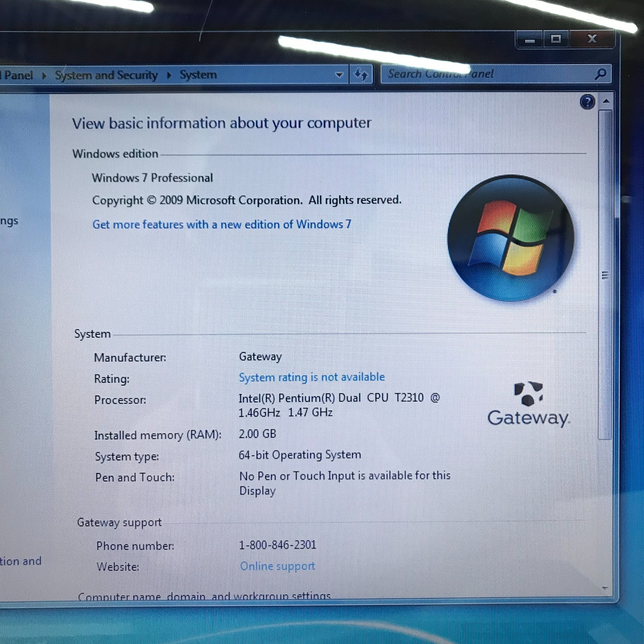Click the 64-bit Operating System value
644x644 pixels.
300,455
